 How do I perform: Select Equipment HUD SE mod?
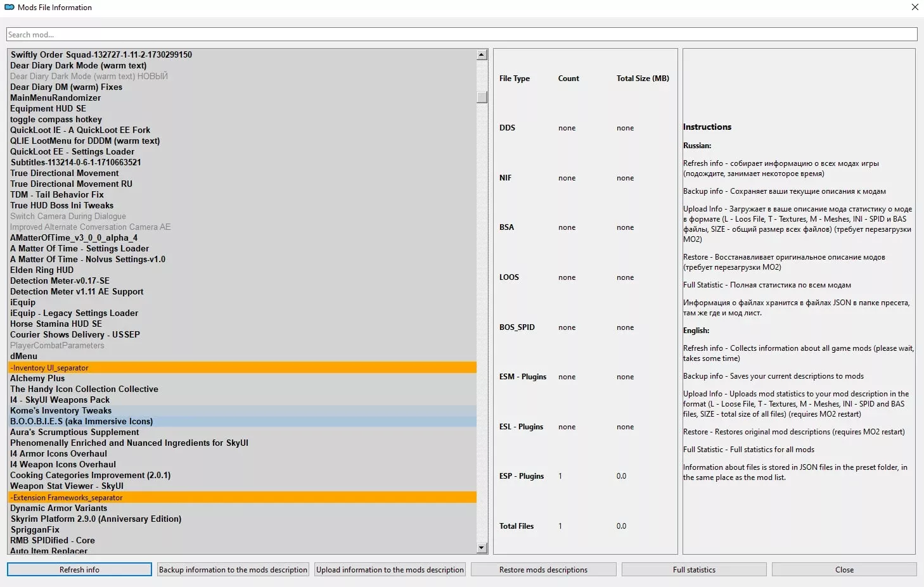point(48,108)
